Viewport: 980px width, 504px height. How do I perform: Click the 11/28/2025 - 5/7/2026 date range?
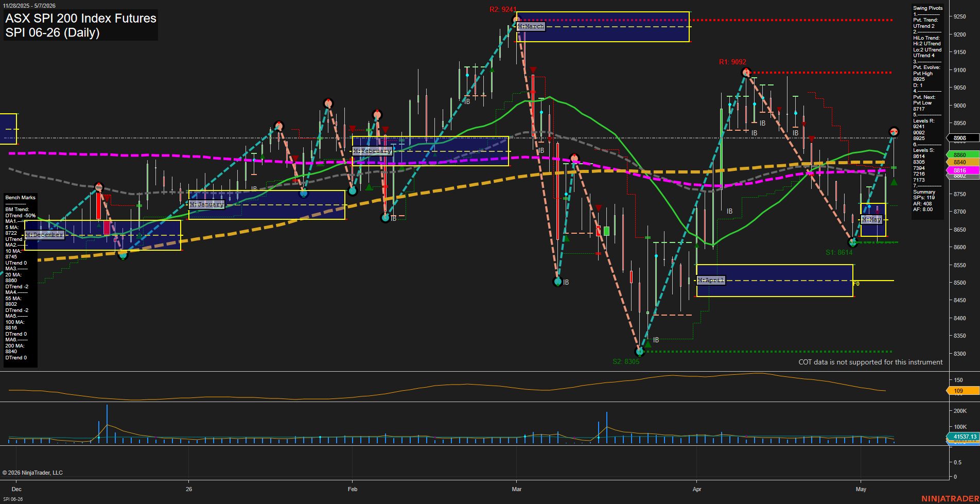[x=29, y=6]
